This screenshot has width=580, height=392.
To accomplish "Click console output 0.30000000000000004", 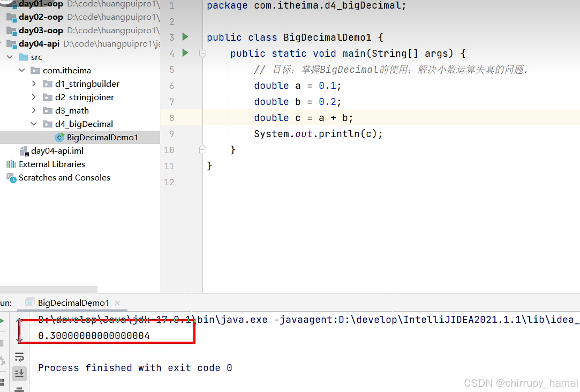I will [94, 336].
